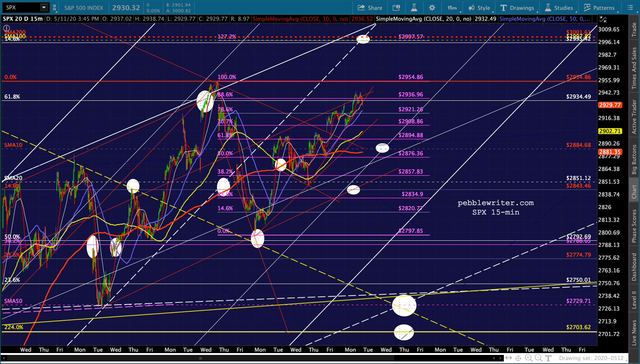Viewport: 640px width, 364px height.
Task: Click the yellow 224.0% level label
Action: point(14,327)
